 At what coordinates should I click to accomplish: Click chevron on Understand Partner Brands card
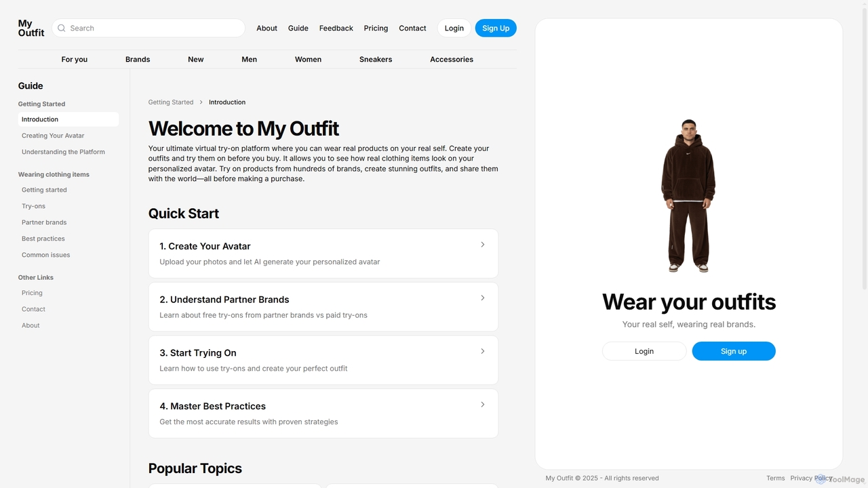(x=483, y=298)
